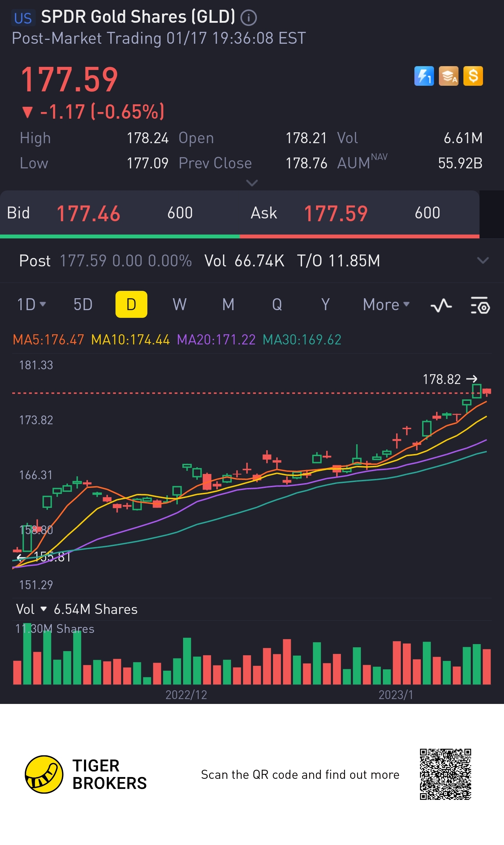The width and height of the screenshot is (504, 845).
Task: Tap the Open value 178.21
Action: (x=306, y=138)
